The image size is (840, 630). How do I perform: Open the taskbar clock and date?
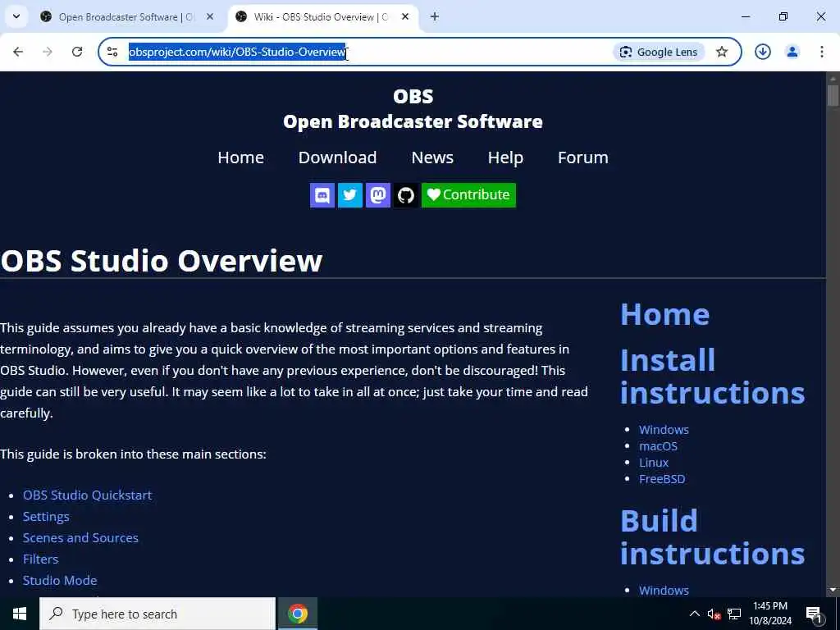click(x=770, y=614)
